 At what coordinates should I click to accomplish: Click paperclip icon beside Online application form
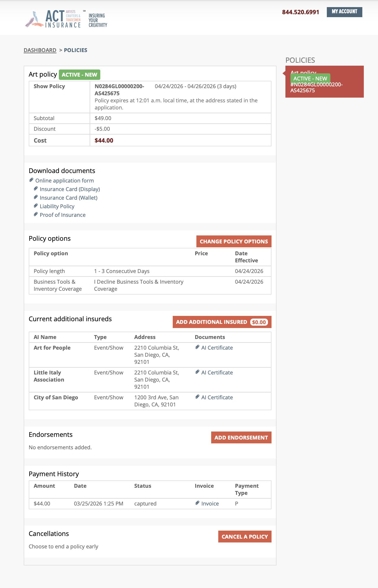31,180
